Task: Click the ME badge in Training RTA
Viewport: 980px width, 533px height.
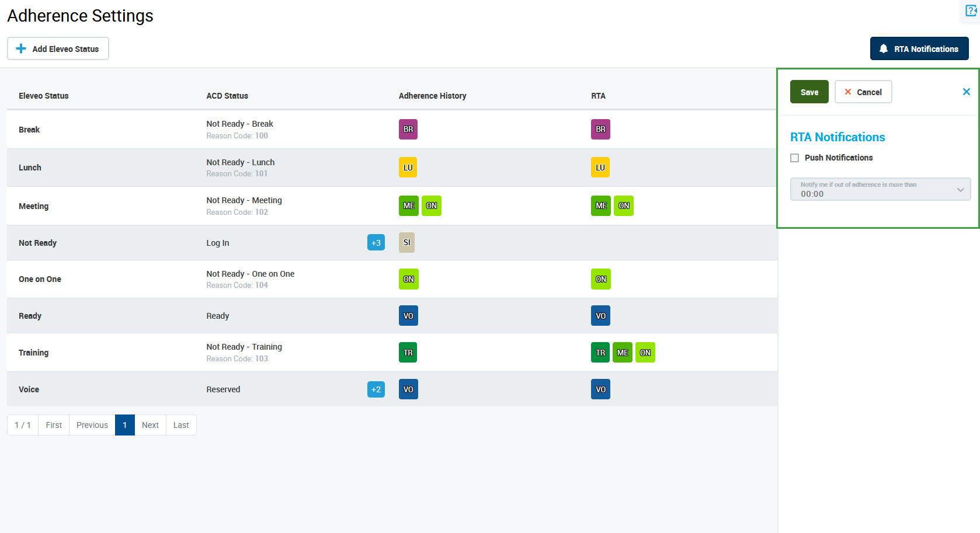Action: [622, 353]
